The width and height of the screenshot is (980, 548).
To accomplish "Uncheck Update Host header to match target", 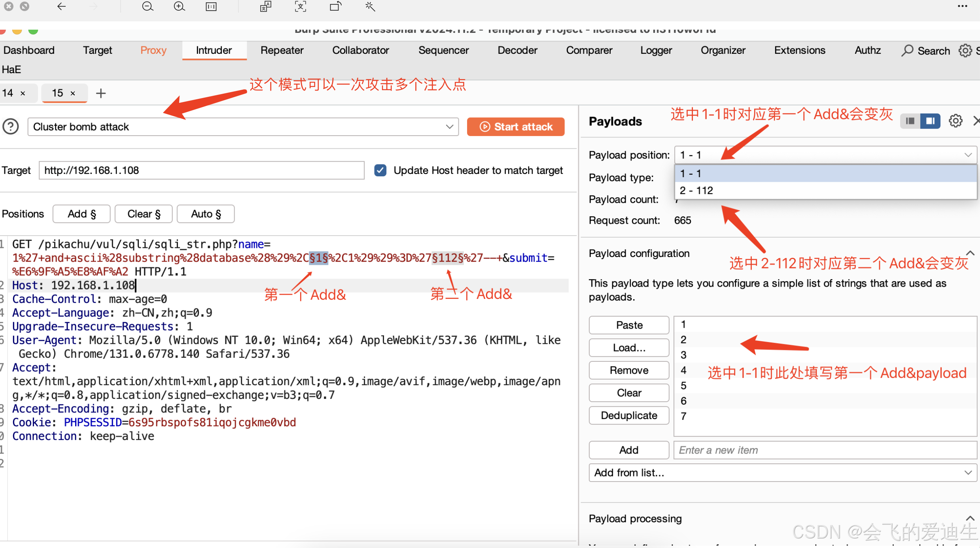I will click(x=380, y=170).
